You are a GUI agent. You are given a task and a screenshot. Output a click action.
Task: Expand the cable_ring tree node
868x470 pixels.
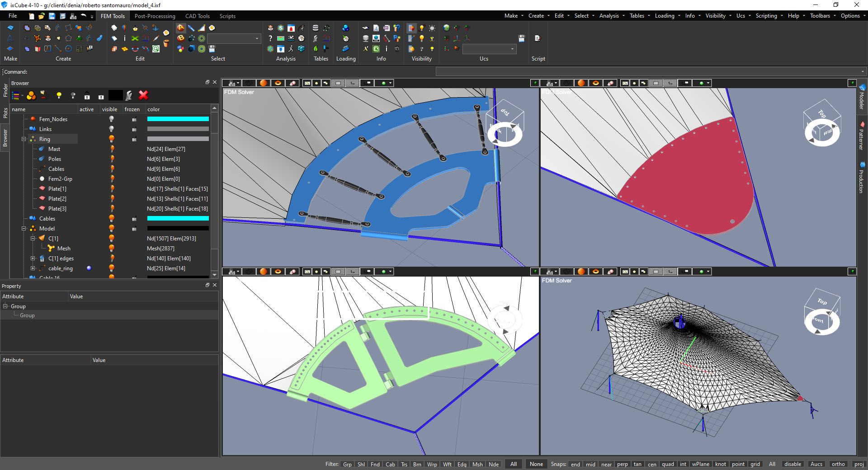pos(33,268)
